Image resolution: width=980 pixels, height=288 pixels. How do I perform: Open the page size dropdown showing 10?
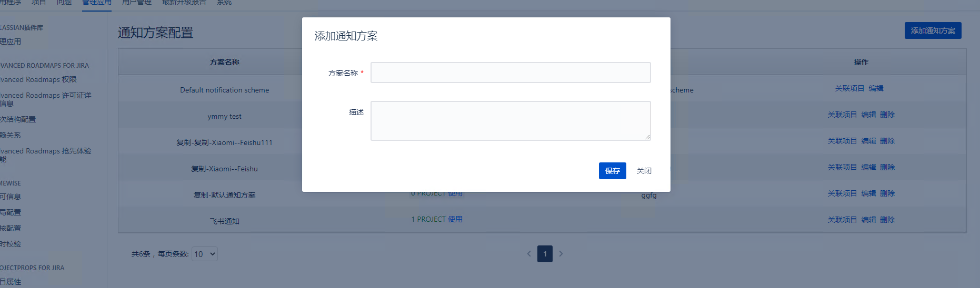[x=204, y=254]
